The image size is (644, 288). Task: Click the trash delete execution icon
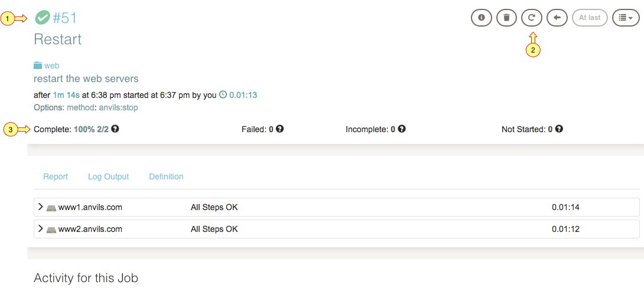[506, 18]
